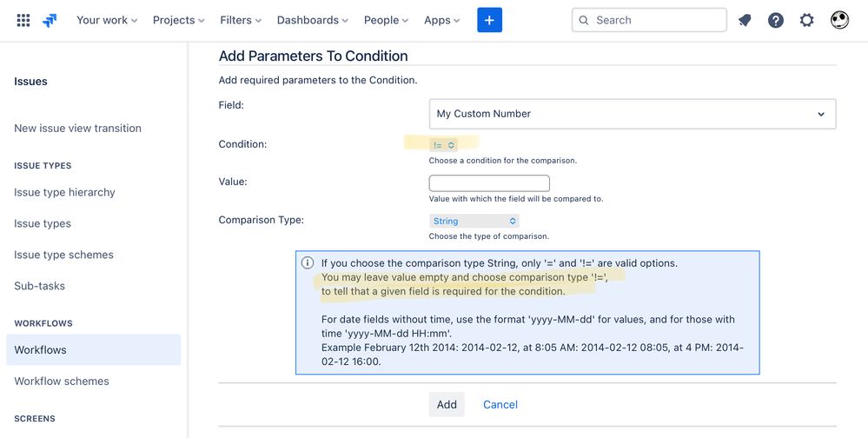Open the user profile avatar
The image size is (868, 438).
click(x=839, y=20)
